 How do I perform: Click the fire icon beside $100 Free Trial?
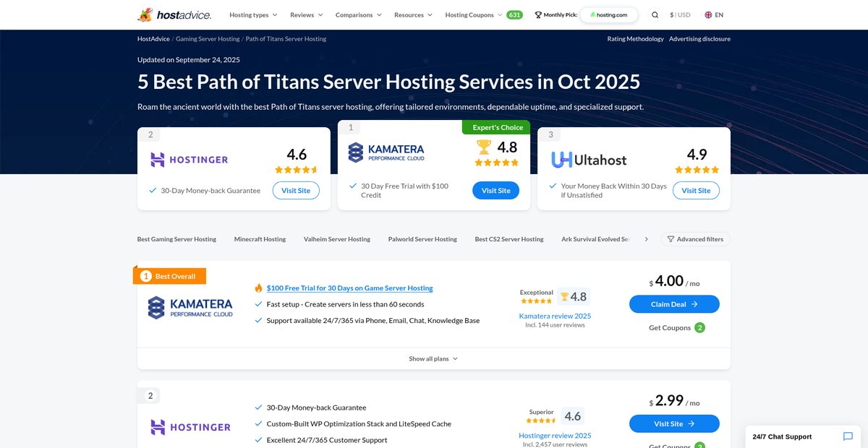point(258,288)
